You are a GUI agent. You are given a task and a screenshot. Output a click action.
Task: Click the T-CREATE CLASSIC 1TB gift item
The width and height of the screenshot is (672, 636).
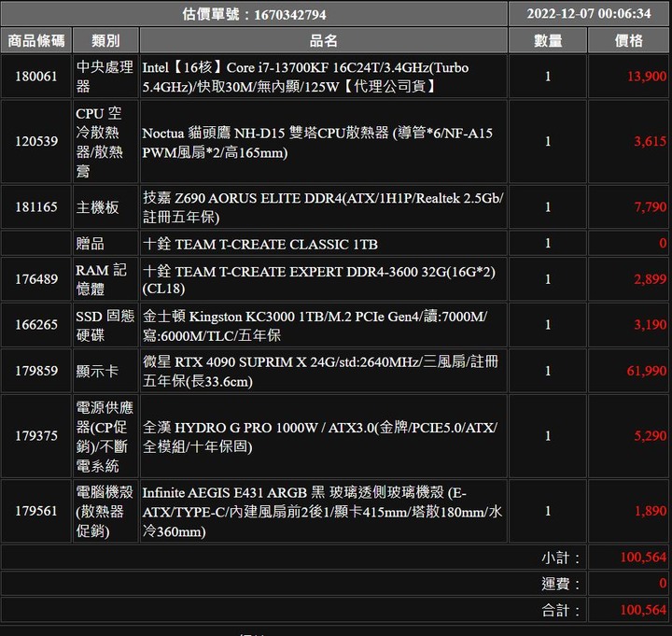click(260, 244)
